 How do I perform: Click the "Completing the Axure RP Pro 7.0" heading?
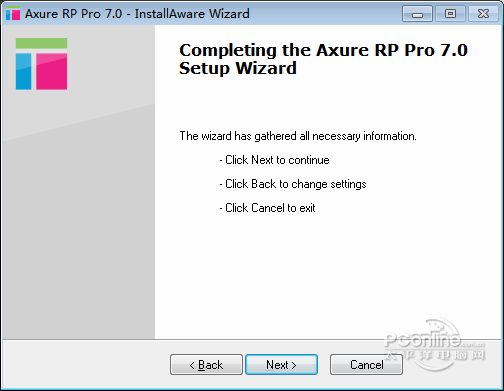(323, 50)
